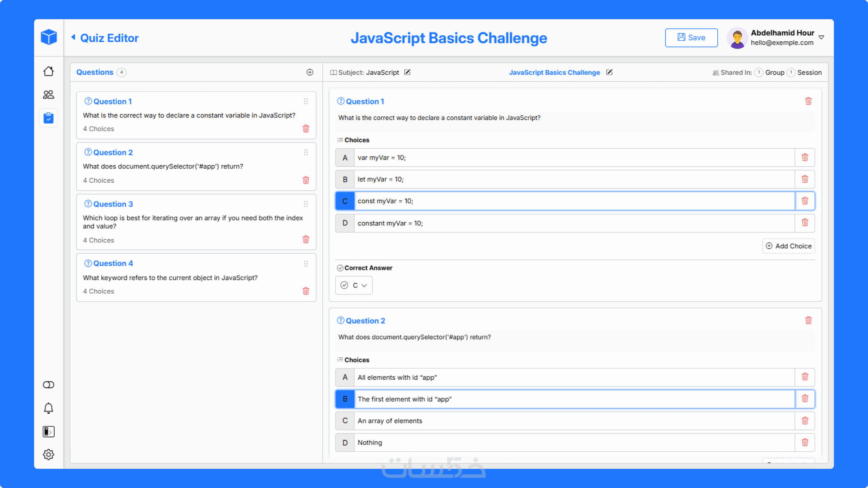The height and width of the screenshot is (488, 868).
Task: Toggle the sidebar collapse panel icon
Action: 49,431
